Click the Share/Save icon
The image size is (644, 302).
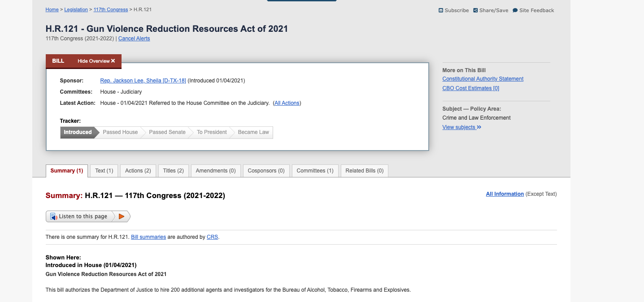click(475, 10)
